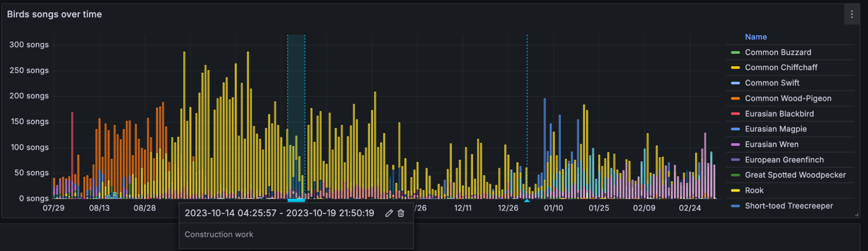The width and height of the screenshot is (868, 251).
Task: Change the Common Wood-Pigeon orange color swatch
Action: pyautogui.click(x=735, y=99)
